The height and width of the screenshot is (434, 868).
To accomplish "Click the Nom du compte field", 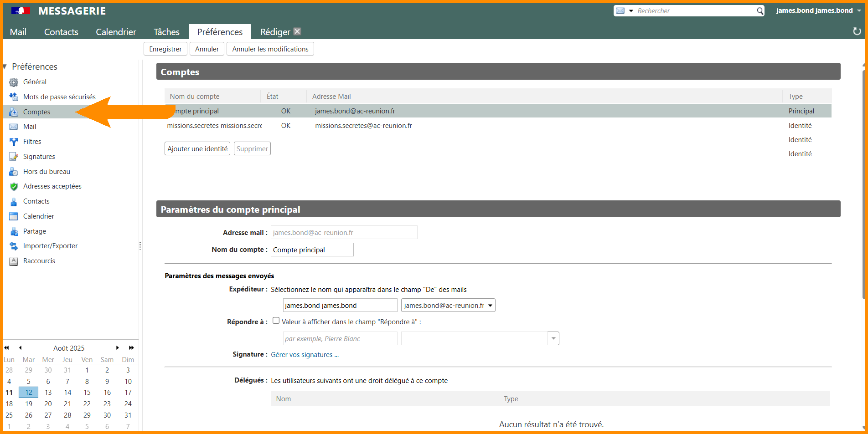I will click(312, 250).
